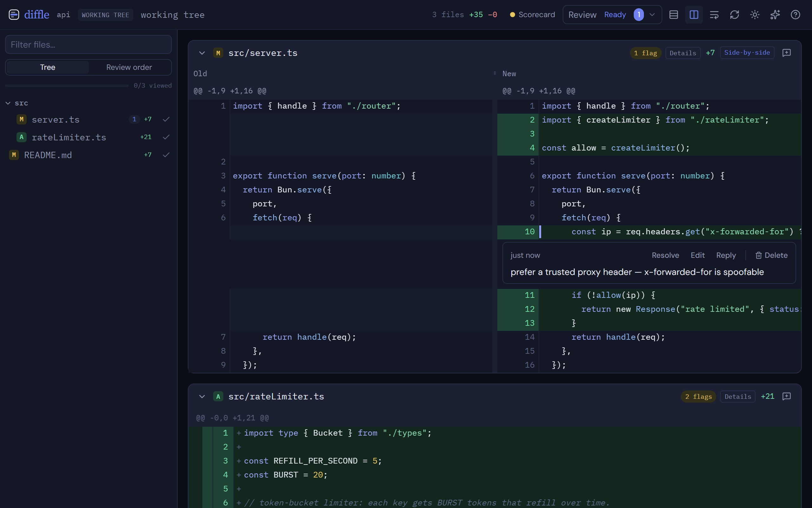Click new line 10 number
The image size is (812, 508).
click(x=529, y=232)
